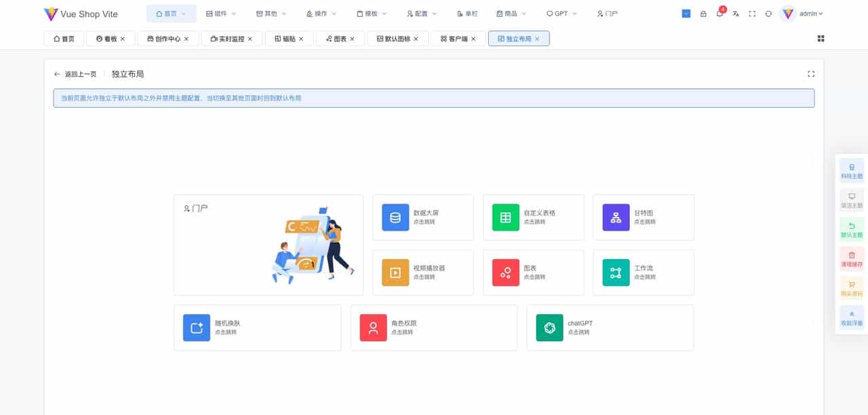
Task: Click the 视频播放器 play icon
Action: point(394,273)
